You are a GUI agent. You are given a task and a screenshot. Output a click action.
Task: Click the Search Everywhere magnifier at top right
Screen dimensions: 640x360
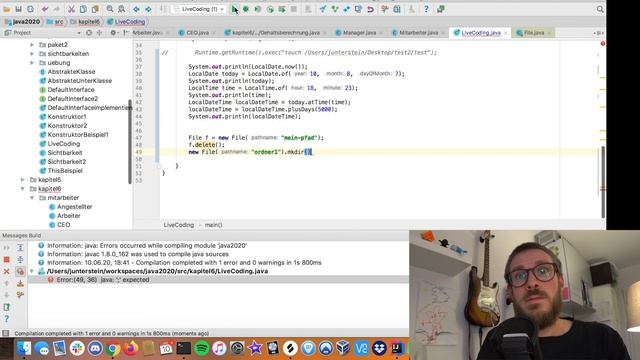600,9
